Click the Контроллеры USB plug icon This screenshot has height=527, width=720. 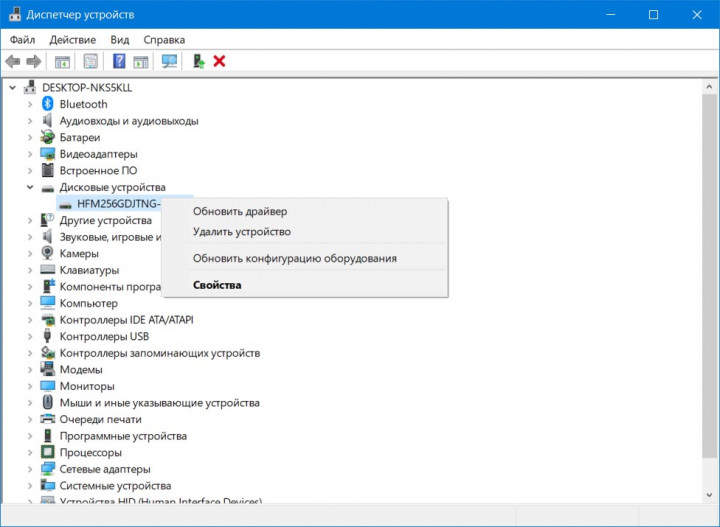(47, 336)
